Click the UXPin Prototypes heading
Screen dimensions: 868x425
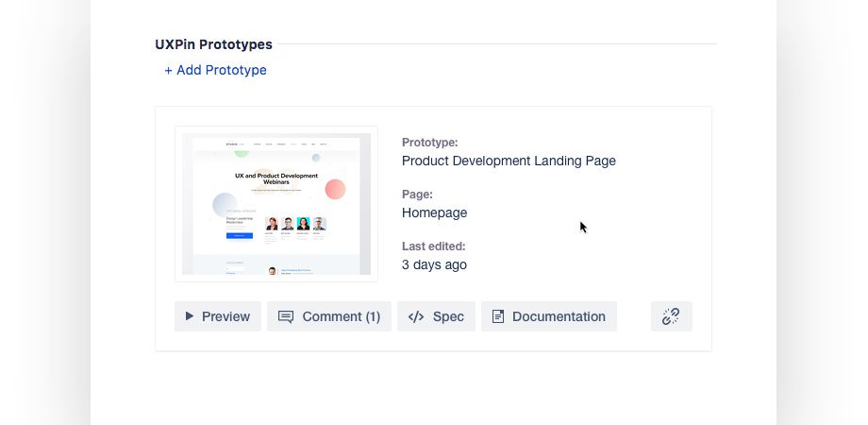(x=213, y=44)
